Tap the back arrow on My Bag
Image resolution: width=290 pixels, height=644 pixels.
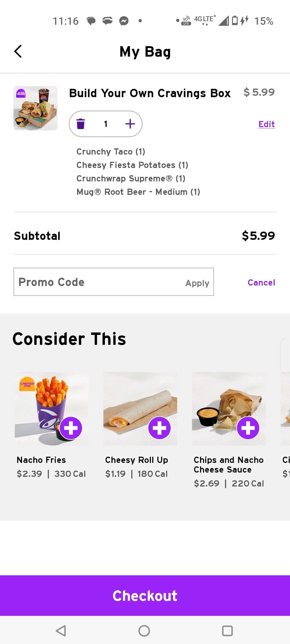[18, 52]
